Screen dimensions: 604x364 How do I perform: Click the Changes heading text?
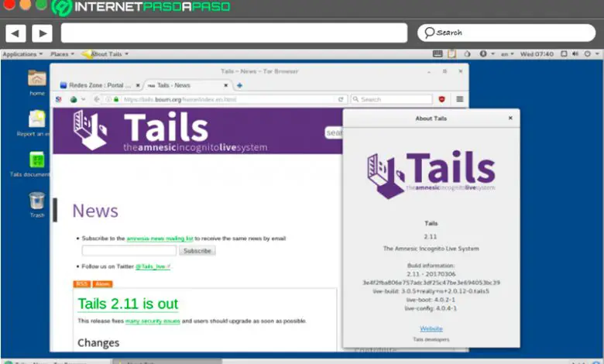point(98,343)
